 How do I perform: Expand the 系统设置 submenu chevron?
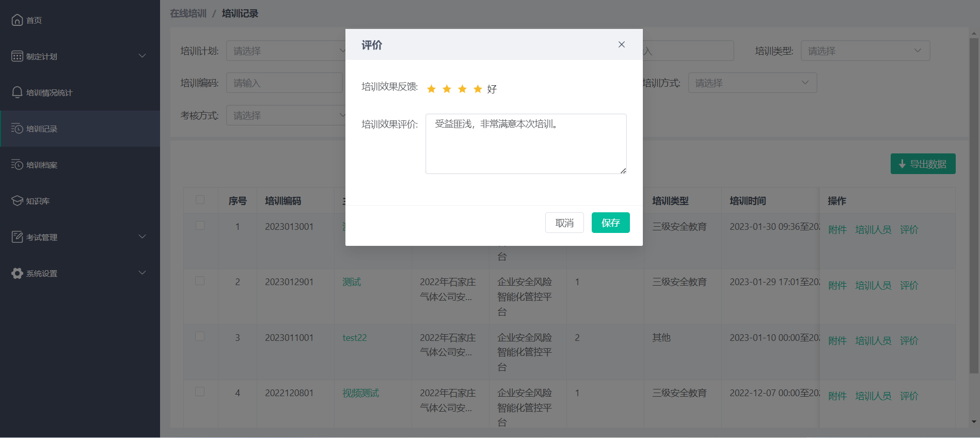coord(143,273)
